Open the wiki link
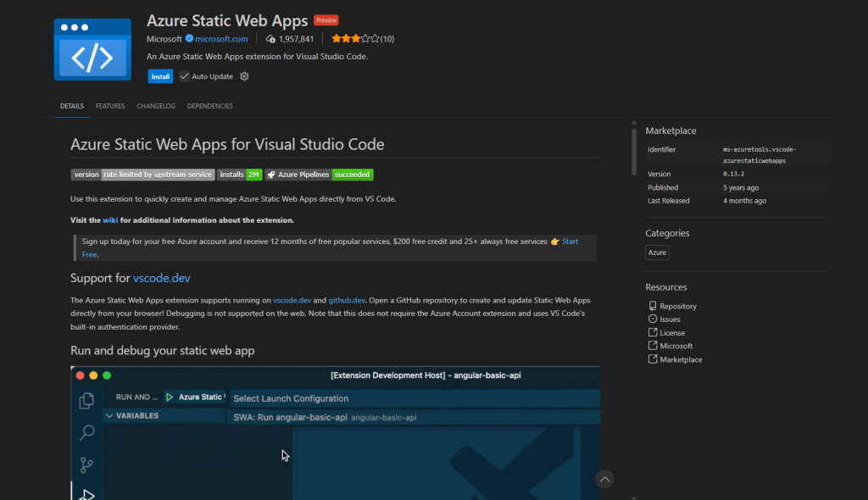 [110, 220]
